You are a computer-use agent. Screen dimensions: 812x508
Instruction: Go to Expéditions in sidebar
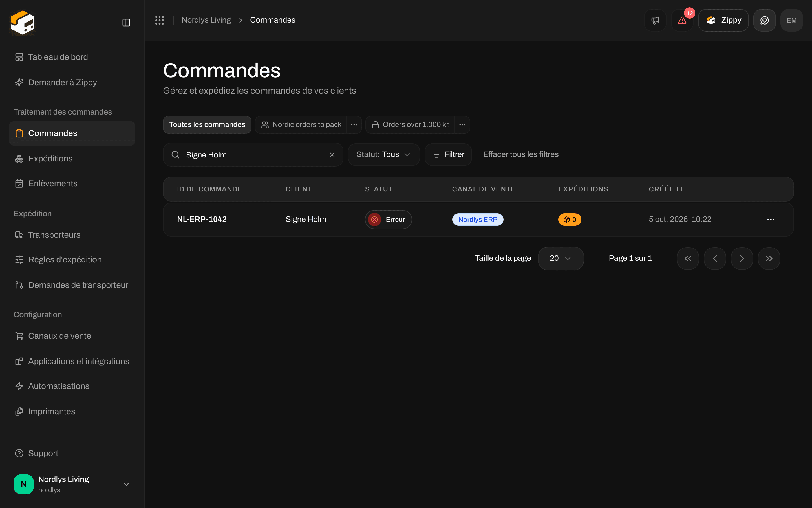coord(72,159)
